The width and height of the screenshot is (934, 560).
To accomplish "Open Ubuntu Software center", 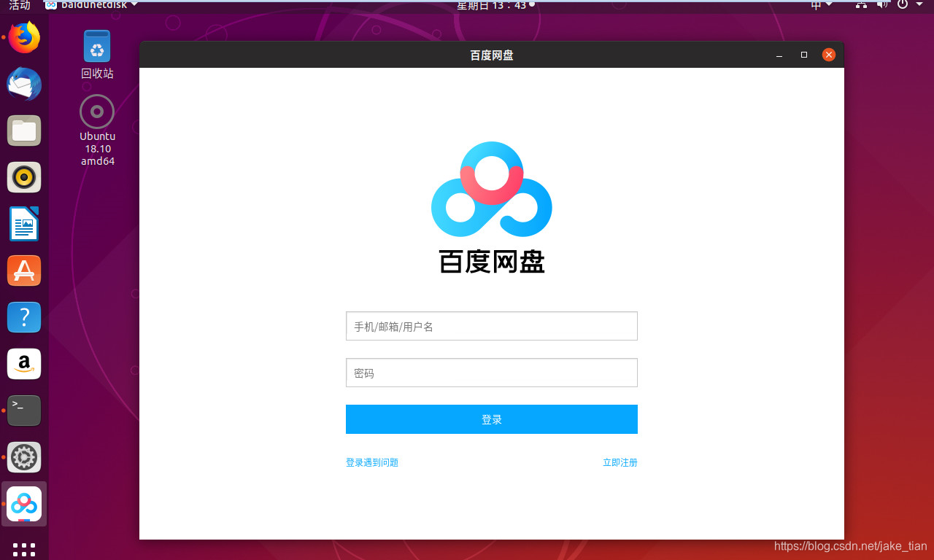I will pos(24,271).
